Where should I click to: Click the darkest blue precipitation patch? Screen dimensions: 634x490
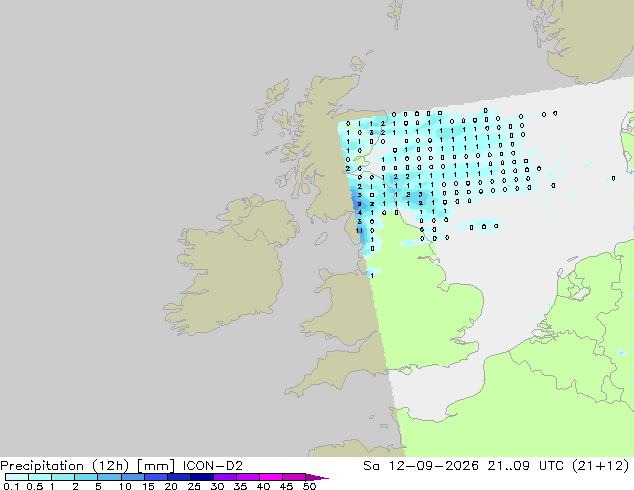tap(357, 203)
